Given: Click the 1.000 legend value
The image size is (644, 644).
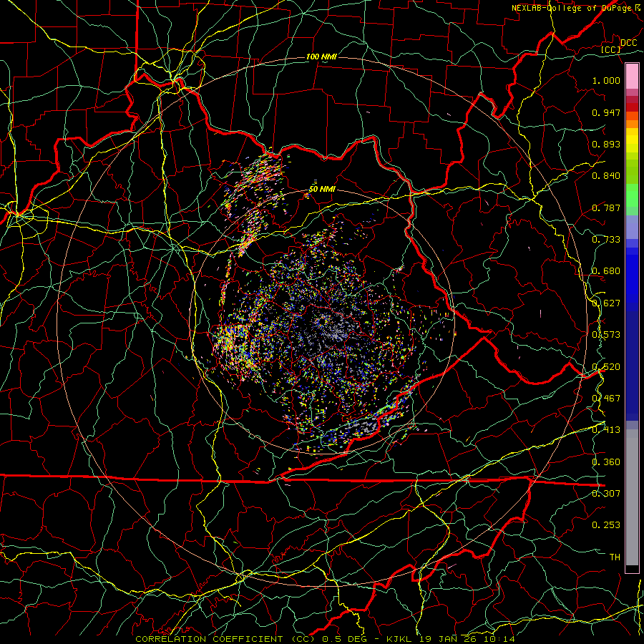Looking at the screenshot, I should click(606, 80).
